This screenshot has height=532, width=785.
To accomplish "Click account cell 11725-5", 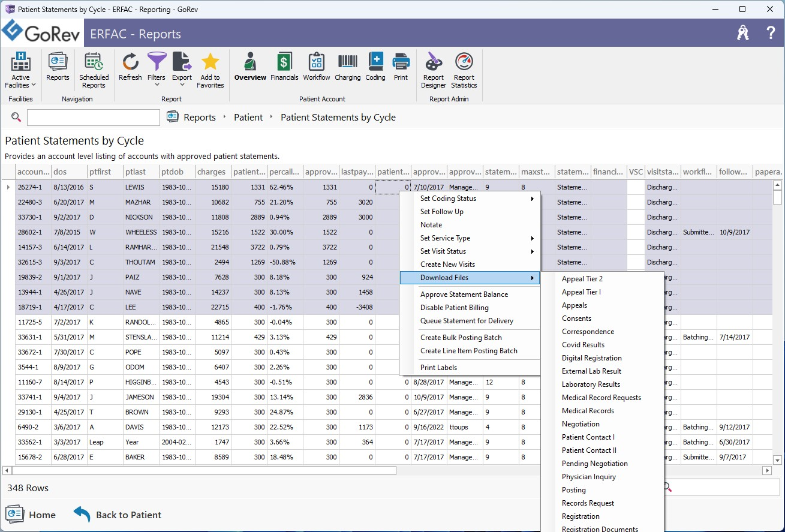I will coord(33,322).
